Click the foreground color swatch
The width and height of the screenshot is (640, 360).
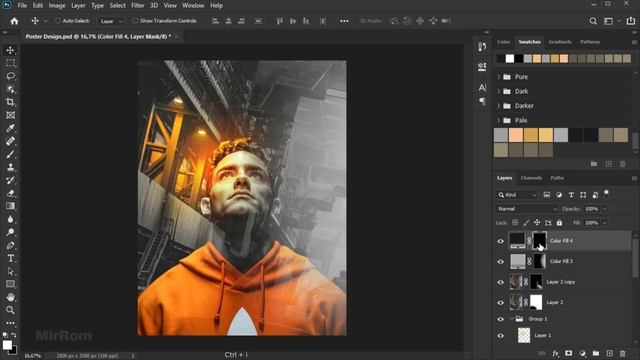(x=7, y=345)
